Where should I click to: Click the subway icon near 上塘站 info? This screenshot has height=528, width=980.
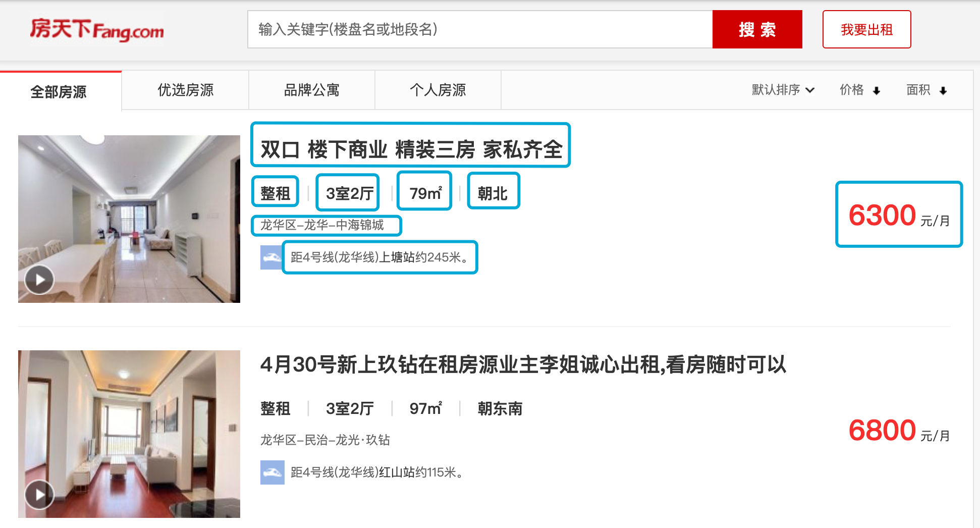271,257
